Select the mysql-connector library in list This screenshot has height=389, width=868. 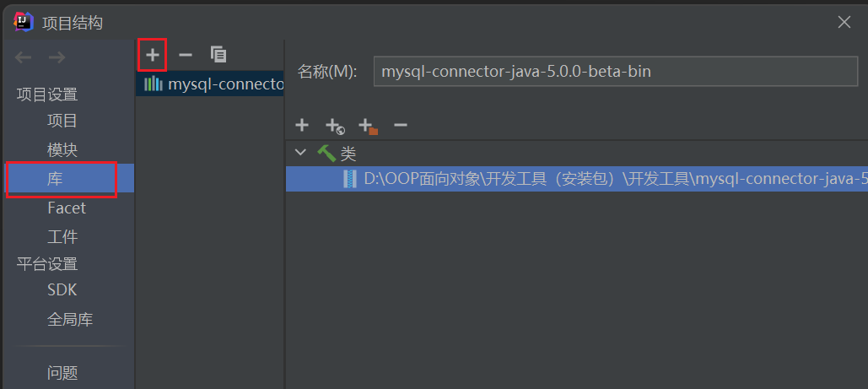pyautogui.click(x=210, y=84)
